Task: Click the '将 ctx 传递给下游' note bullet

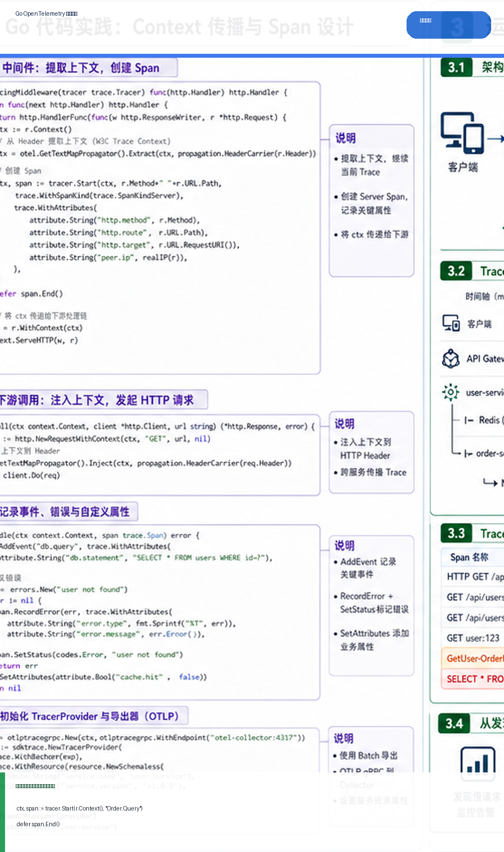Action: pyautogui.click(x=371, y=234)
